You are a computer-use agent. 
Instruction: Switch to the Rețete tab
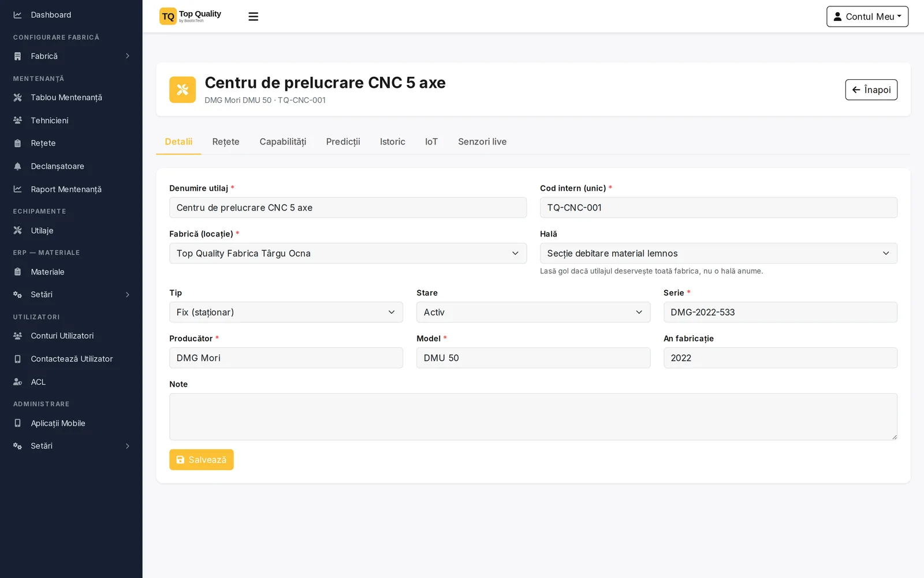pyautogui.click(x=226, y=142)
